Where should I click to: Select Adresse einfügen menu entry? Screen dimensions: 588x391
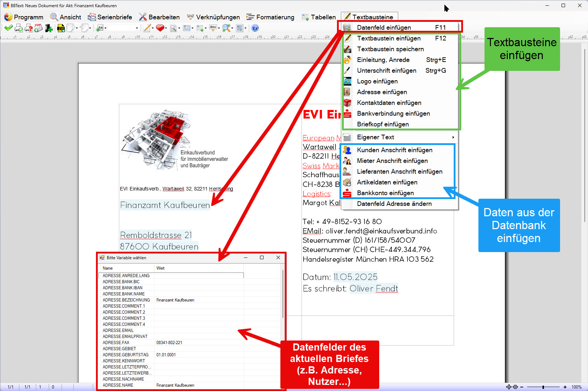[400, 92]
